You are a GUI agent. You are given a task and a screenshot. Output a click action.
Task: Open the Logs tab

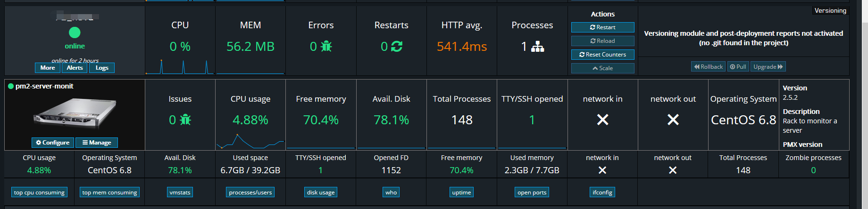102,68
